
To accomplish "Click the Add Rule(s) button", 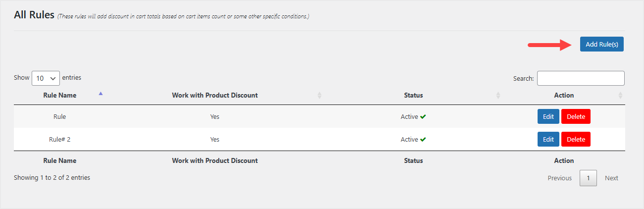I will tap(601, 44).
